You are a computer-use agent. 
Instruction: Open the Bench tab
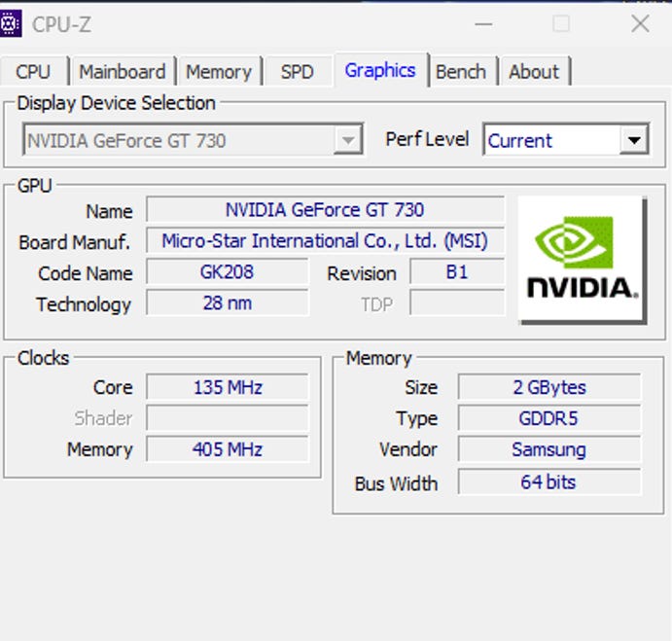461,71
